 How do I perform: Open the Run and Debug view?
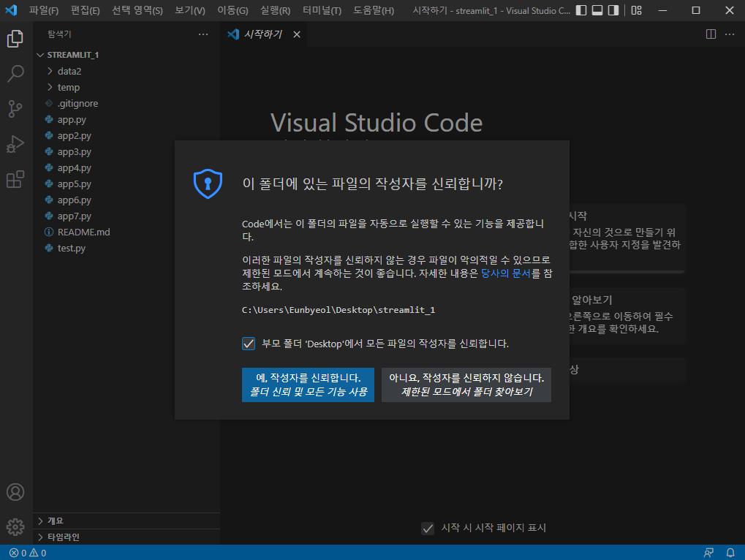pyautogui.click(x=15, y=144)
